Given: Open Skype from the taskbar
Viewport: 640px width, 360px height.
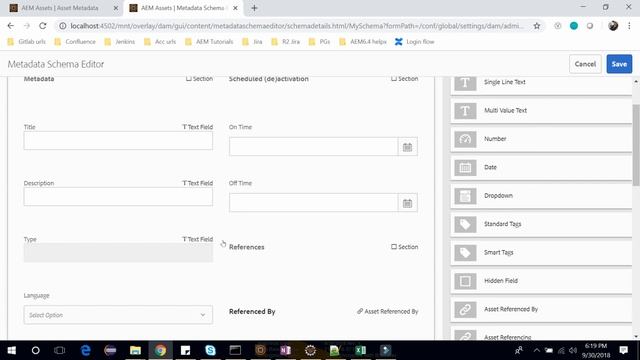Looking at the screenshot, I should pos(210,350).
